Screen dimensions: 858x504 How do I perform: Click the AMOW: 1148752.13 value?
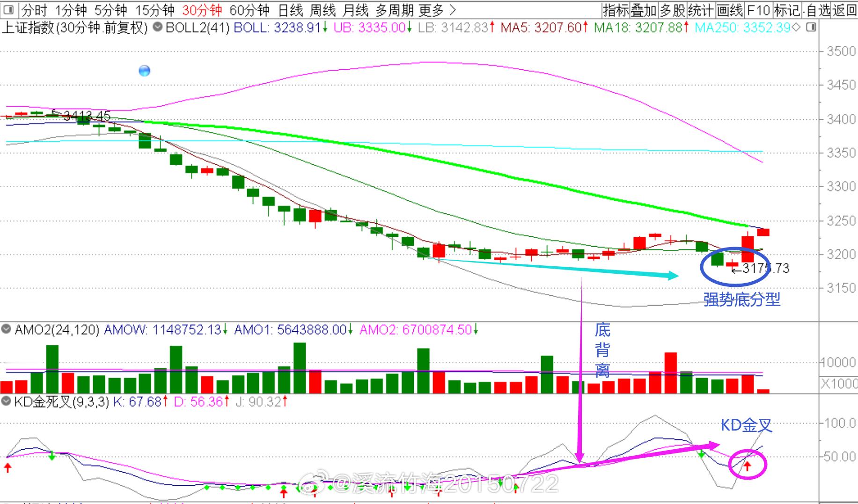click(x=166, y=329)
